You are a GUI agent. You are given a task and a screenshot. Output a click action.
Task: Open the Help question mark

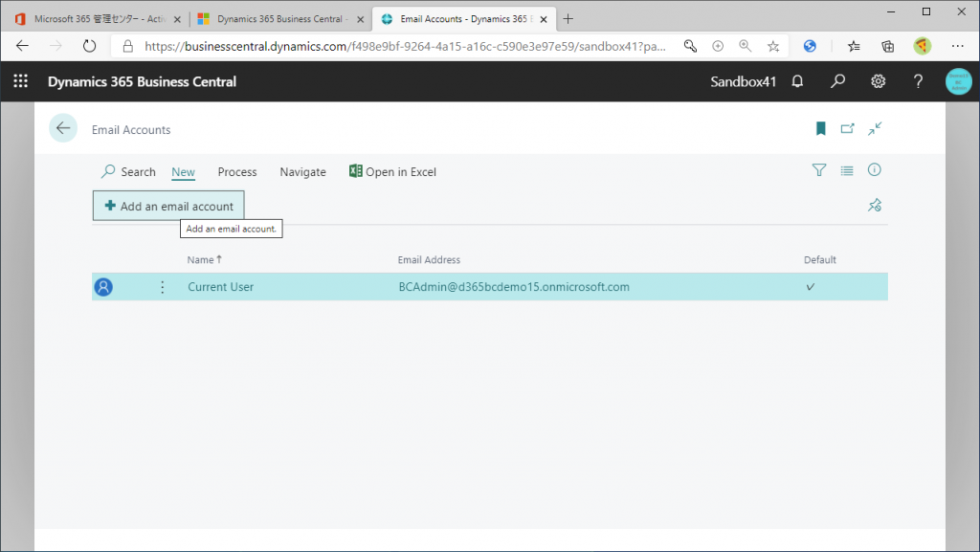(918, 81)
